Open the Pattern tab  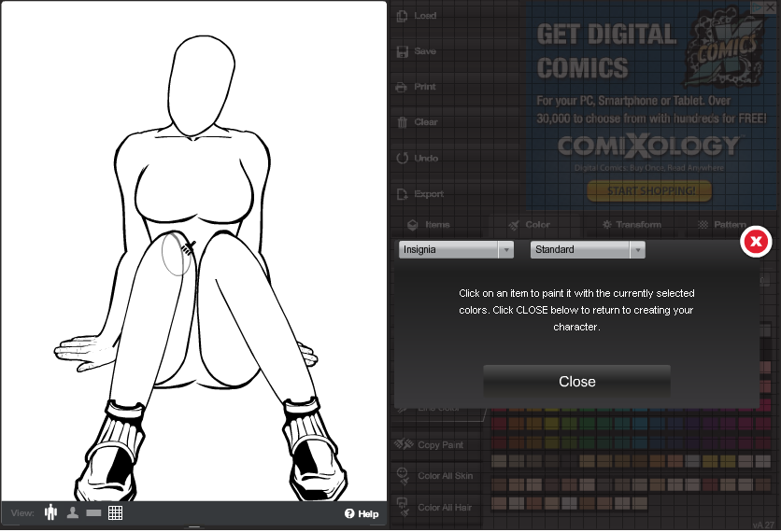point(722,225)
